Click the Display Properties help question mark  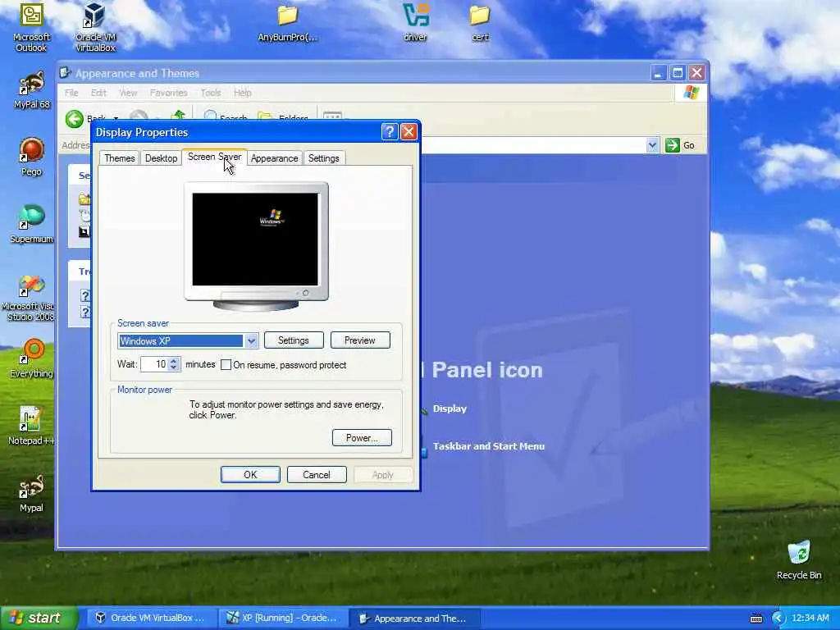(x=390, y=132)
